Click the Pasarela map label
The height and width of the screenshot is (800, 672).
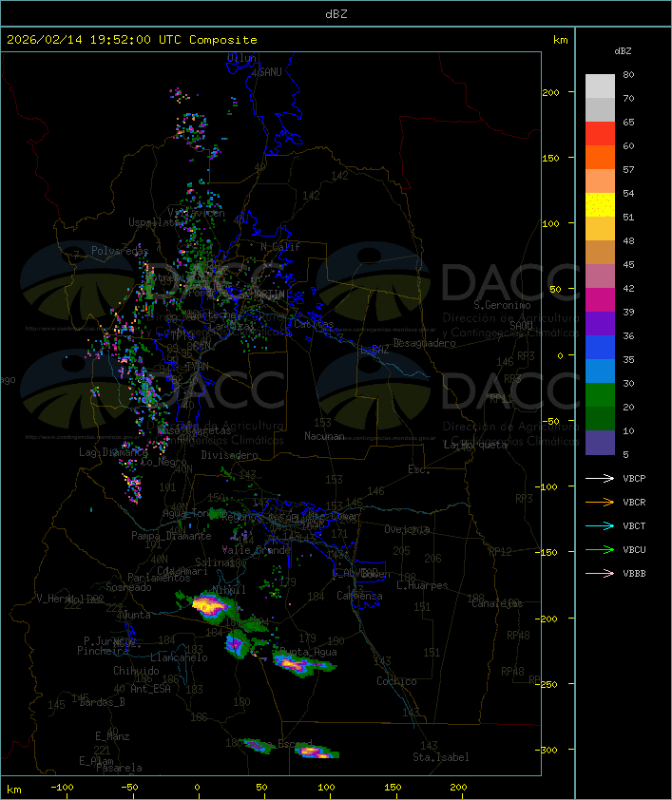pos(119,768)
